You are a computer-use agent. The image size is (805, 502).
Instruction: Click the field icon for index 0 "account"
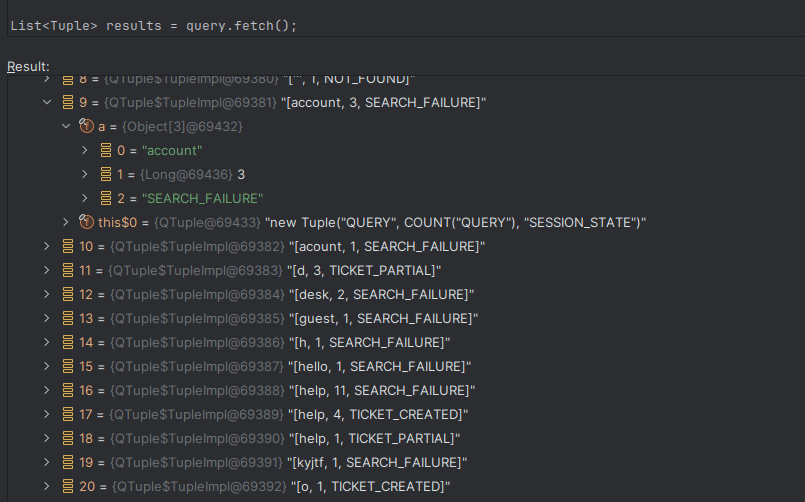click(106, 150)
